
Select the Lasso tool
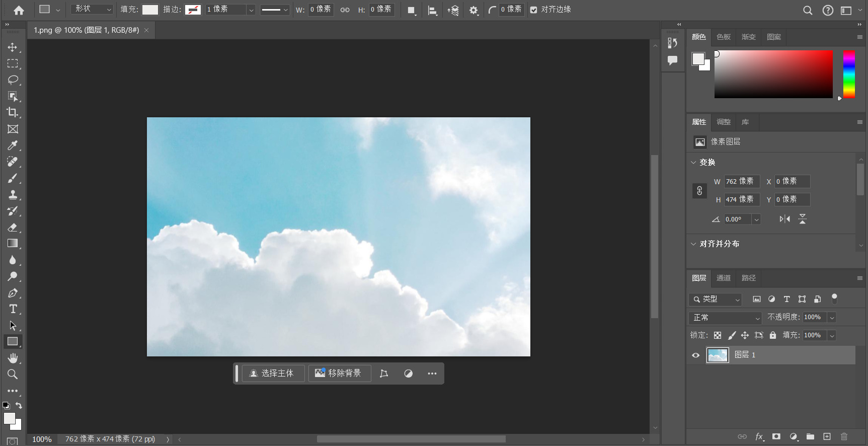pos(13,80)
